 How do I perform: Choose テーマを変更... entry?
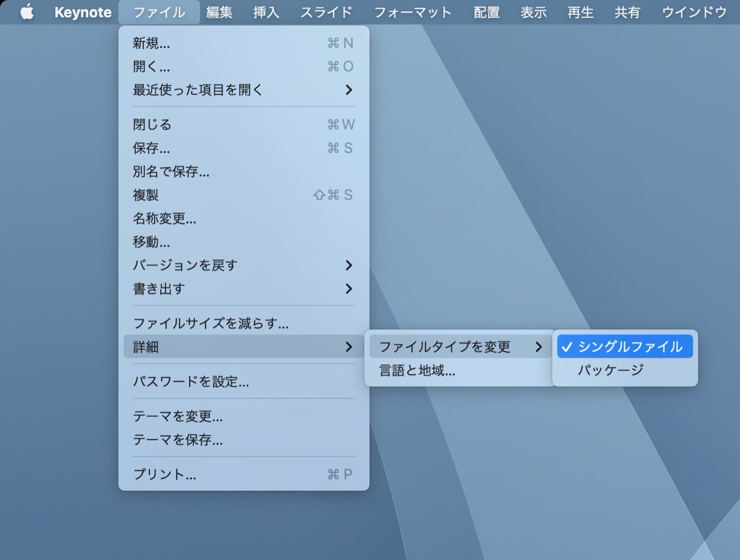[244, 416]
